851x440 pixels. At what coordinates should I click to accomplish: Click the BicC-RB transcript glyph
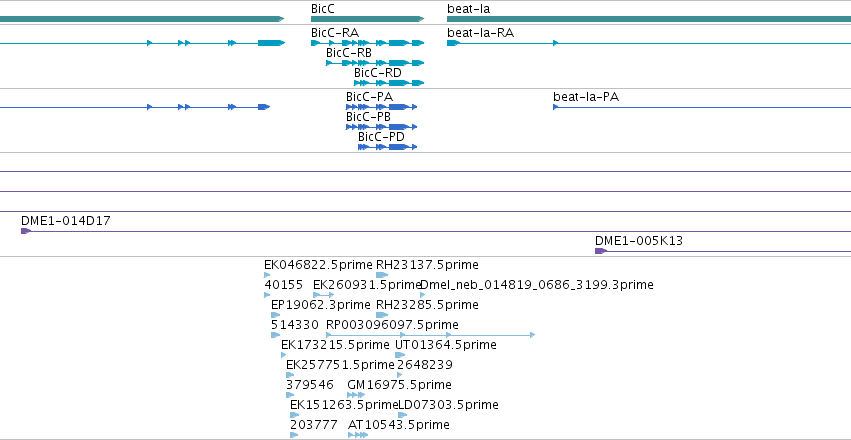tap(375, 63)
